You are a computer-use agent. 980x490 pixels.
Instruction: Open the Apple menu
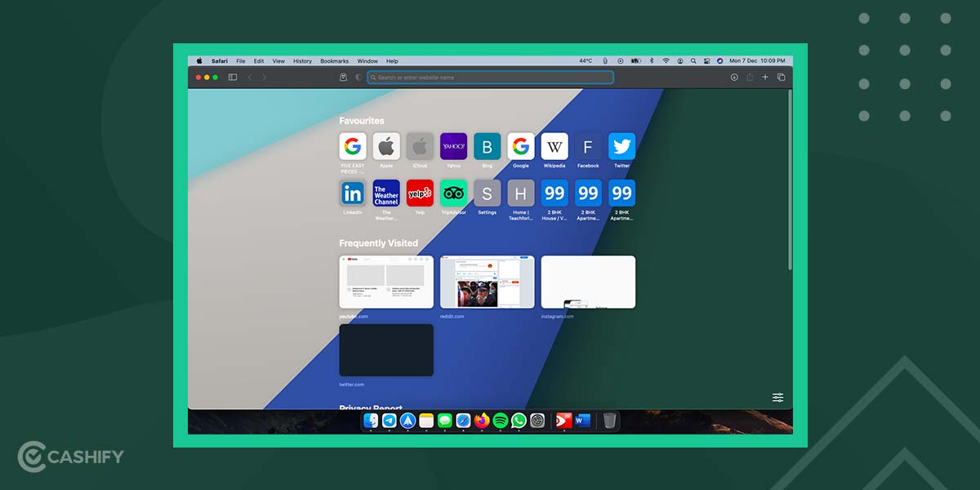point(200,60)
